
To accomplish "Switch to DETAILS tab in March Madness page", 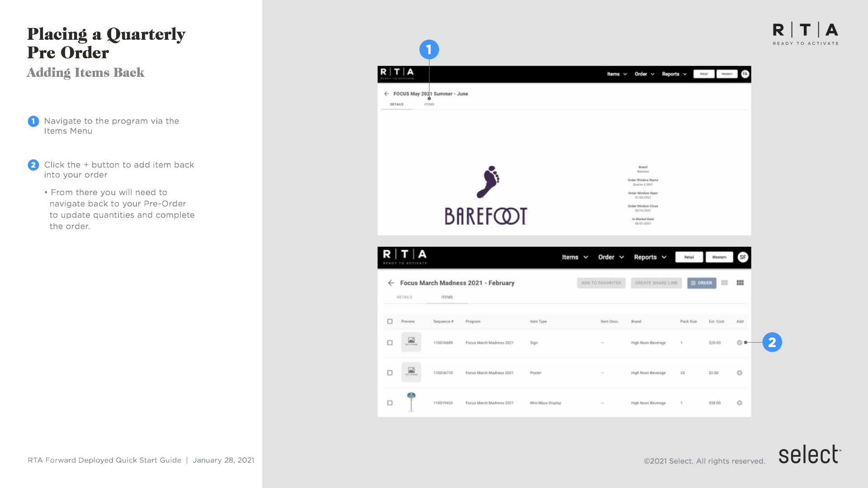I will [x=404, y=297].
